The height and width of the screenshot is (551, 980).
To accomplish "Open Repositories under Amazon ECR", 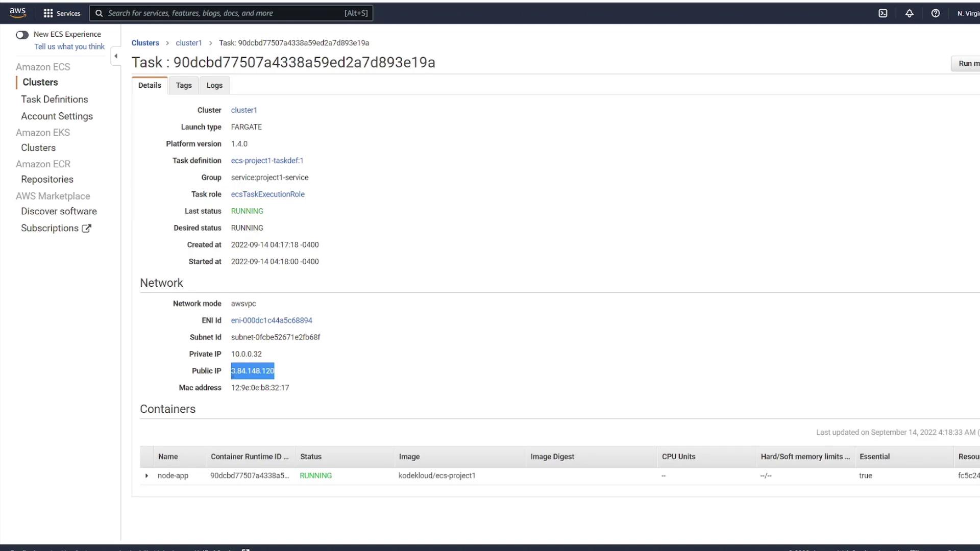I will [47, 180].
